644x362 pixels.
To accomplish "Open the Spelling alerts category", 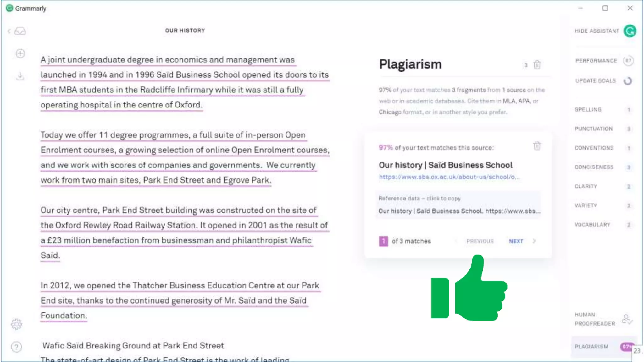I will (588, 110).
